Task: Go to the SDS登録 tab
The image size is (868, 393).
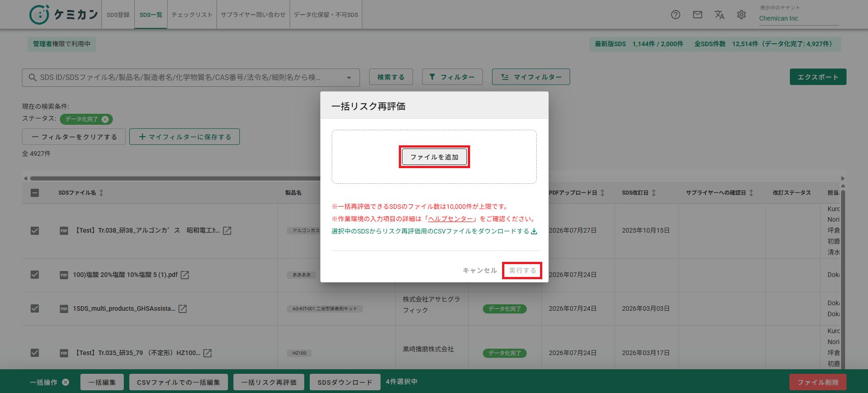Action: (x=118, y=15)
